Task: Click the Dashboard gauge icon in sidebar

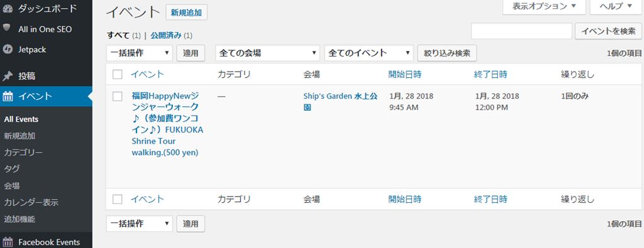Action: click(x=7, y=8)
